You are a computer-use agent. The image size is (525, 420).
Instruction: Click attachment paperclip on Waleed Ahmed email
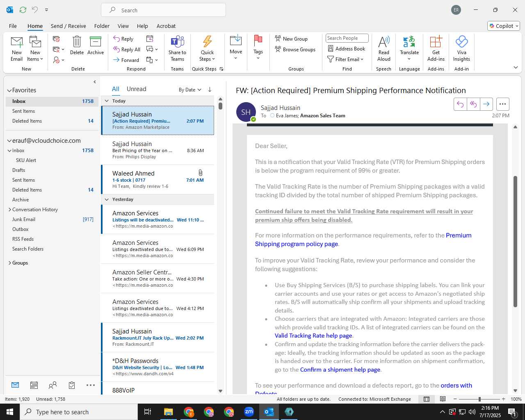click(x=200, y=173)
